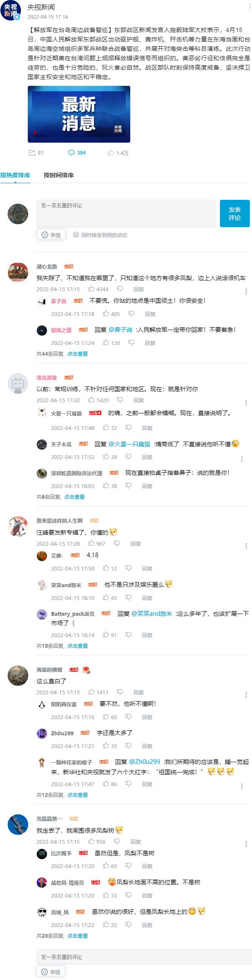Like the post with 1.4万 thumbs-up
This screenshot has height=980, width=252.
click(x=118, y=152)
